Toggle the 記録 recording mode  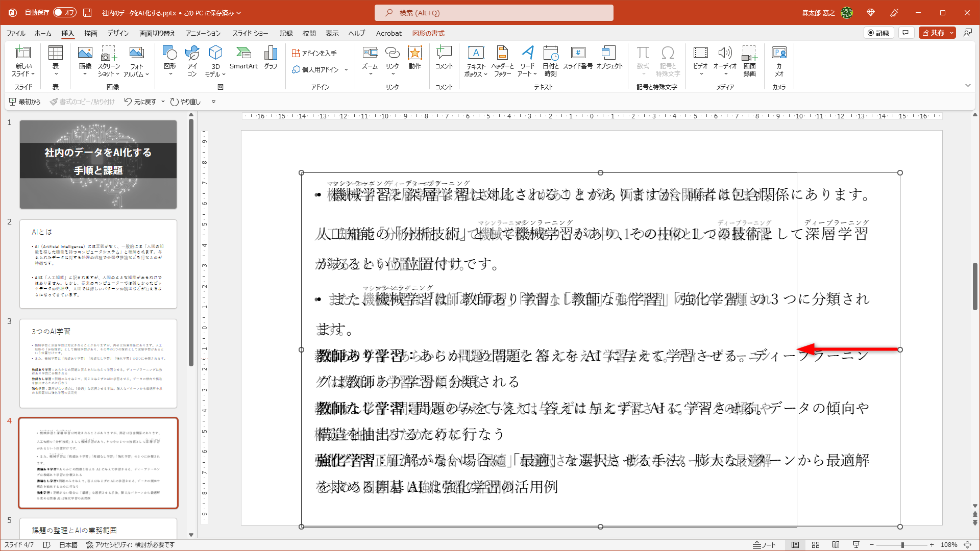pos(879,33)
